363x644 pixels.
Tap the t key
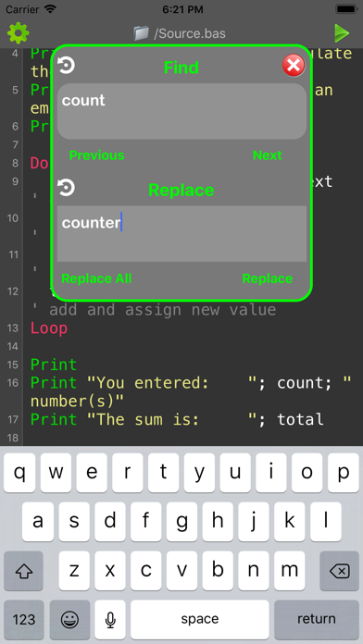click(163, 472)
